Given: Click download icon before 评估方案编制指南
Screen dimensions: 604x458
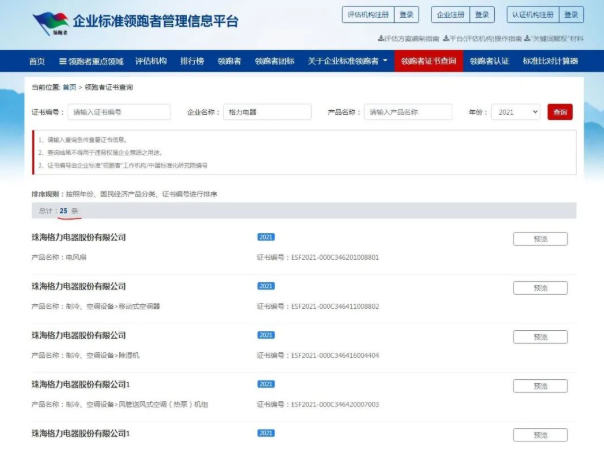Looking at the screenshot, I should tap(381, 38).
